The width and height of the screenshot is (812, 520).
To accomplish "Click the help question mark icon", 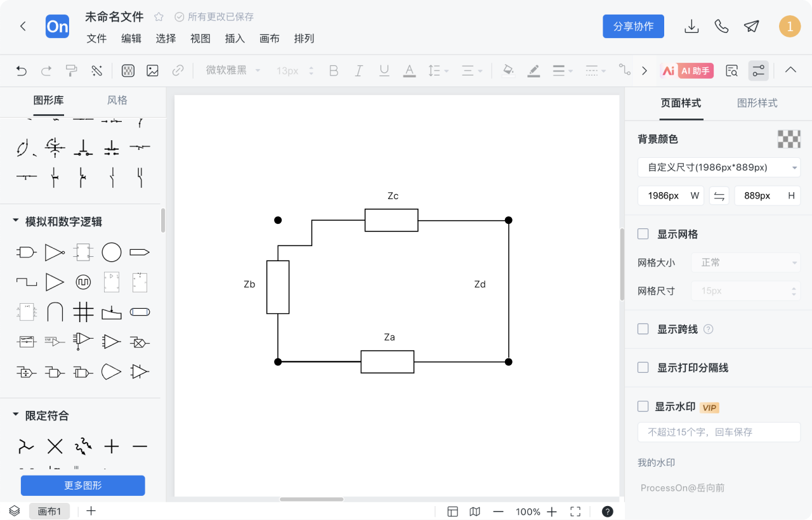I will pyautogui.click(x=607, y=512).
